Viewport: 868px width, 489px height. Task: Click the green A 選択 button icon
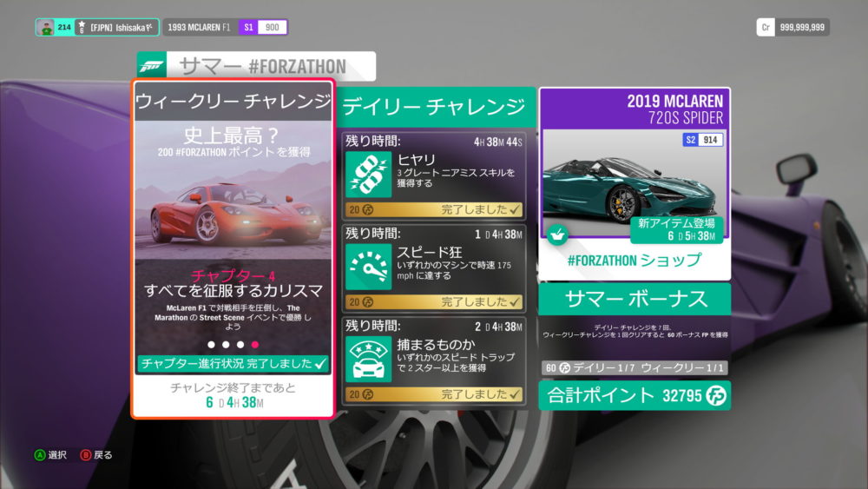tap(39, 454)
